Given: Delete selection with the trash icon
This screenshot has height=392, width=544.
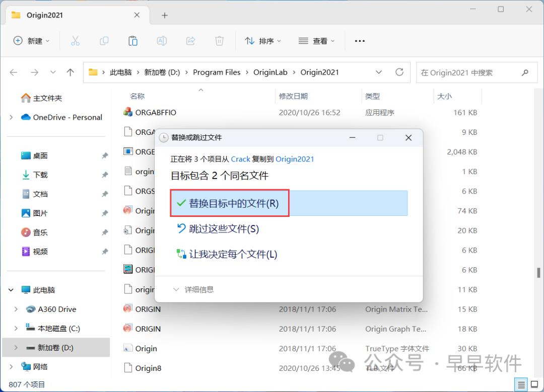Looking at the screenshot, I should click(219, 41).
